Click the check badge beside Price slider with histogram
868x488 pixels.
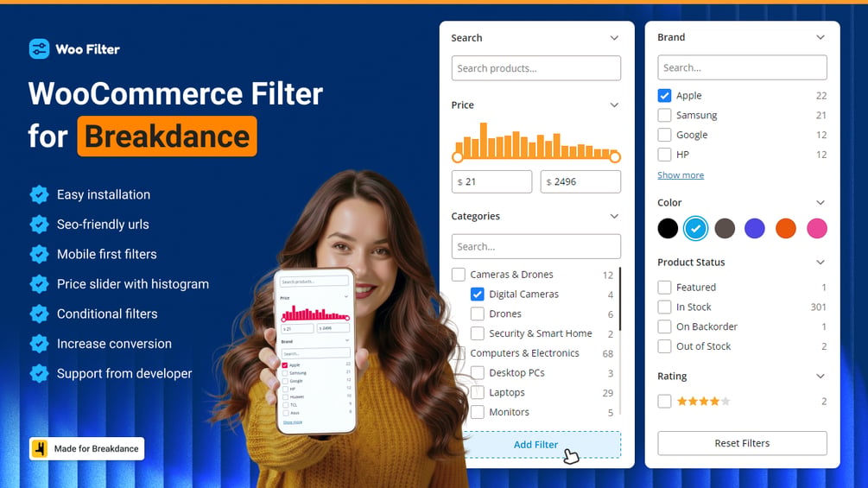point(39,284)
